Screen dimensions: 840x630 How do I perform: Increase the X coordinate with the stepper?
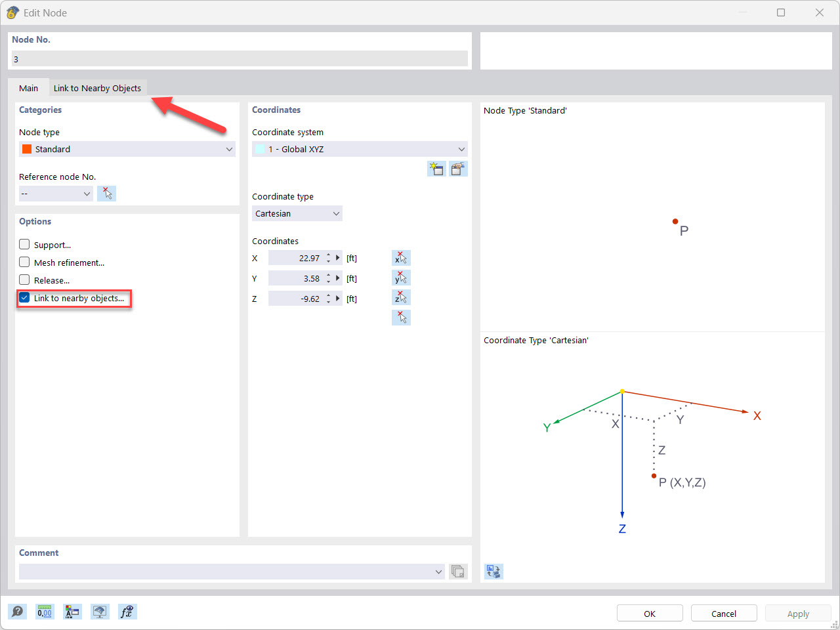(x=329, y=255)
